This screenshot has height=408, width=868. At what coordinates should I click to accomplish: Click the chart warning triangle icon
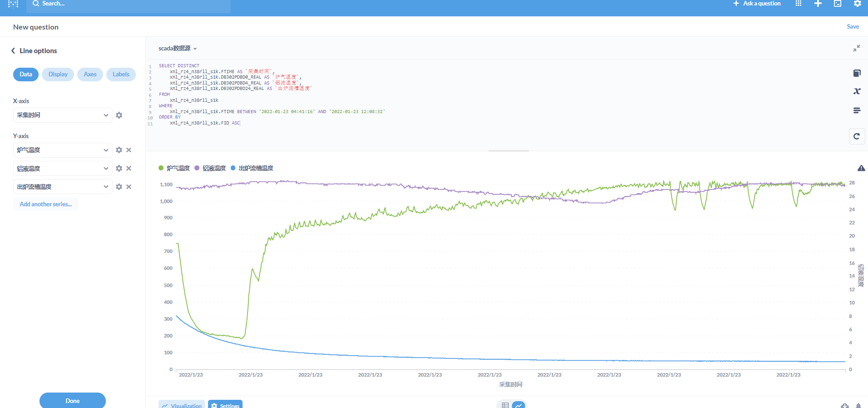(x=861, y=168)
